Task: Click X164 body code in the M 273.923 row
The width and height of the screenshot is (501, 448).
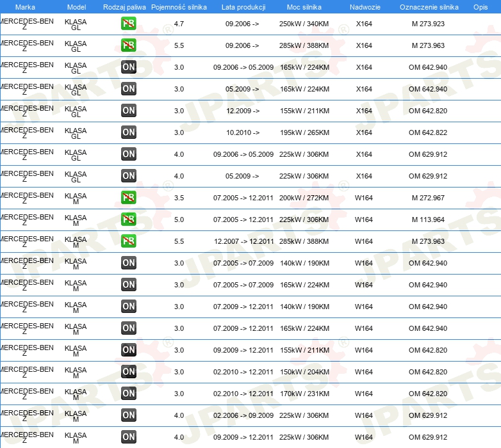Action: (364, 24)
